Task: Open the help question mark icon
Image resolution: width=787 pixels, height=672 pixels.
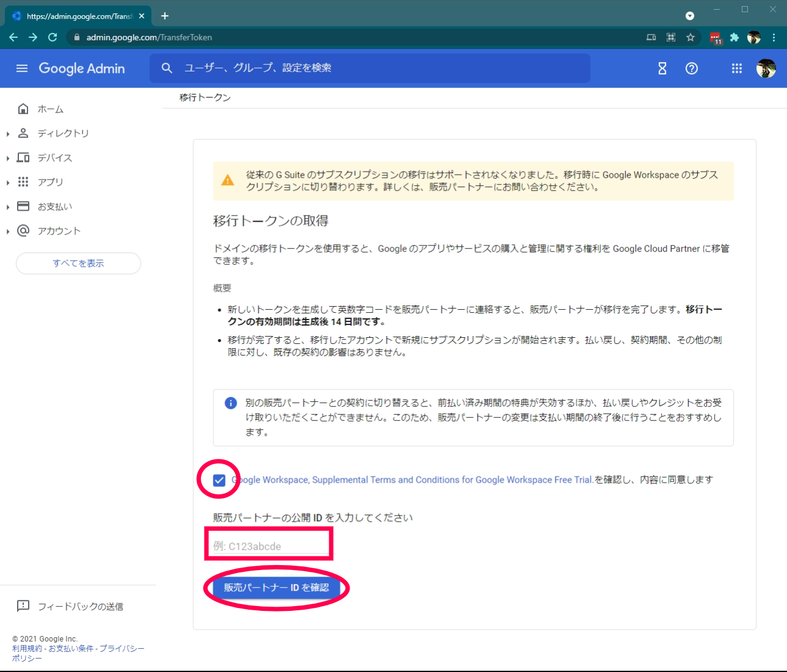Action: pos(692,68)
